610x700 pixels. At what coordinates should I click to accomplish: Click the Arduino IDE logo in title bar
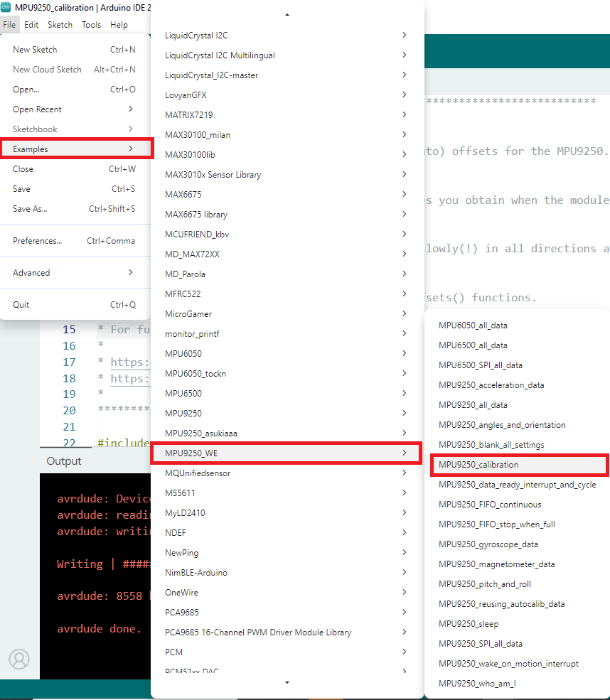point(6,6)
